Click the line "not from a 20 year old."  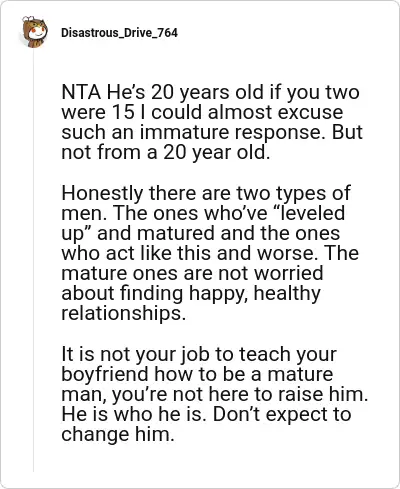coord(166,153)
